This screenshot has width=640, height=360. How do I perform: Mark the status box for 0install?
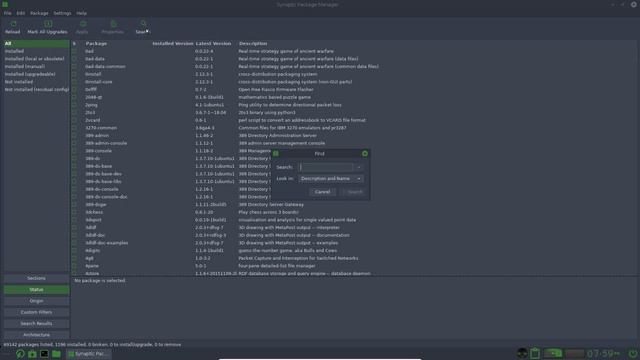(74, 74)
